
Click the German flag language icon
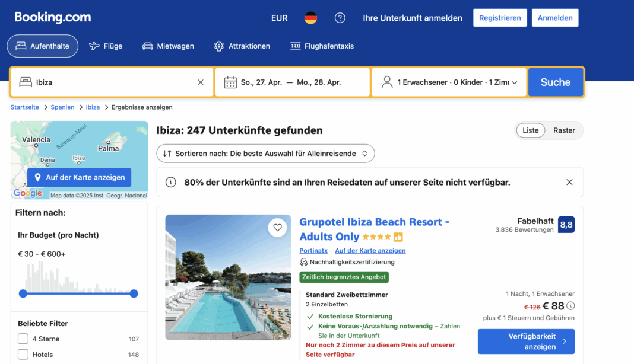[310, 18]
